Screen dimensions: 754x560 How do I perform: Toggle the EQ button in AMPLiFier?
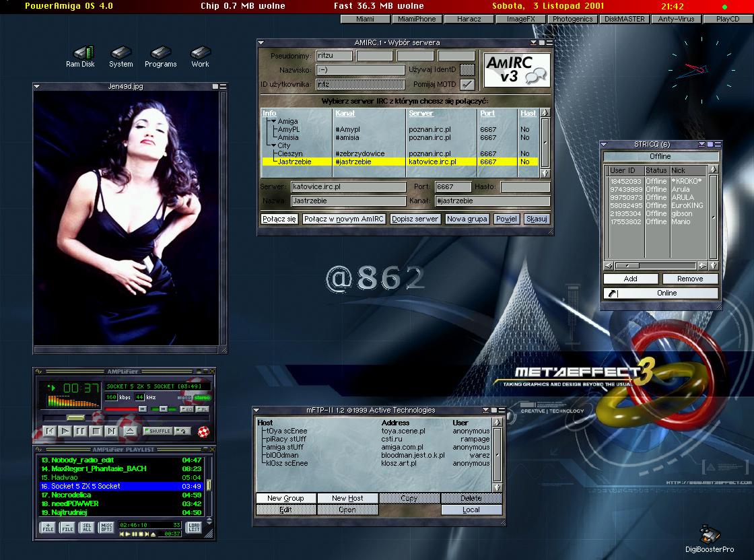pyautogui.click(x=186, y=409)
